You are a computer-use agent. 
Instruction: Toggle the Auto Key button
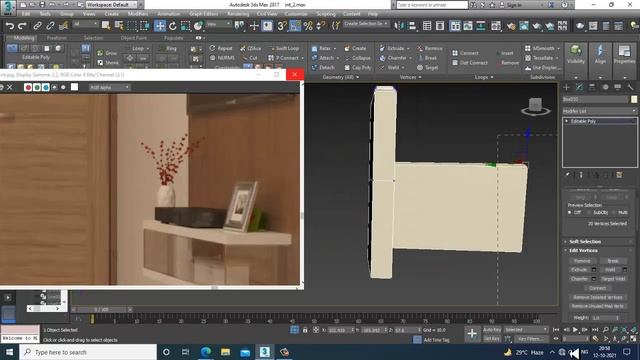click(492, 330)
